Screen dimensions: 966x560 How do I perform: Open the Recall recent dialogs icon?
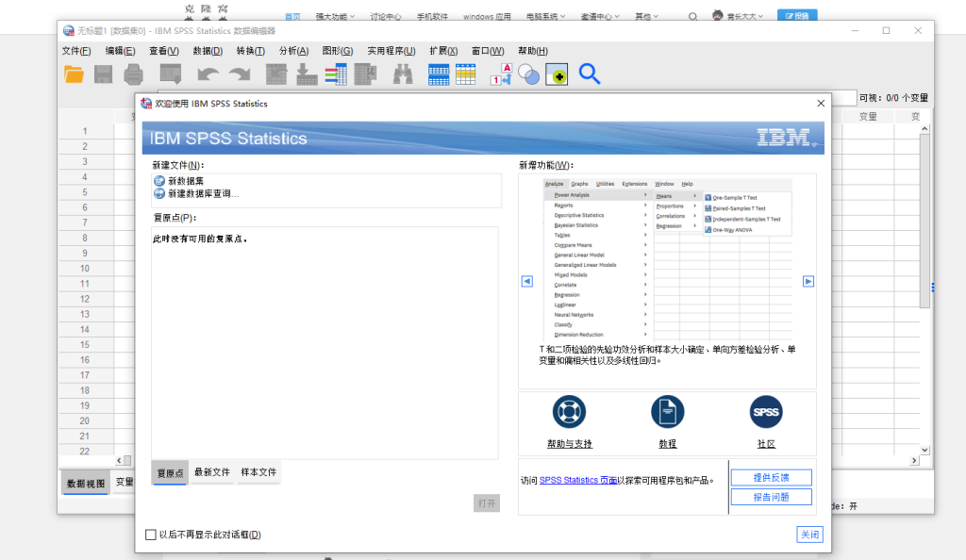[171, 74]
